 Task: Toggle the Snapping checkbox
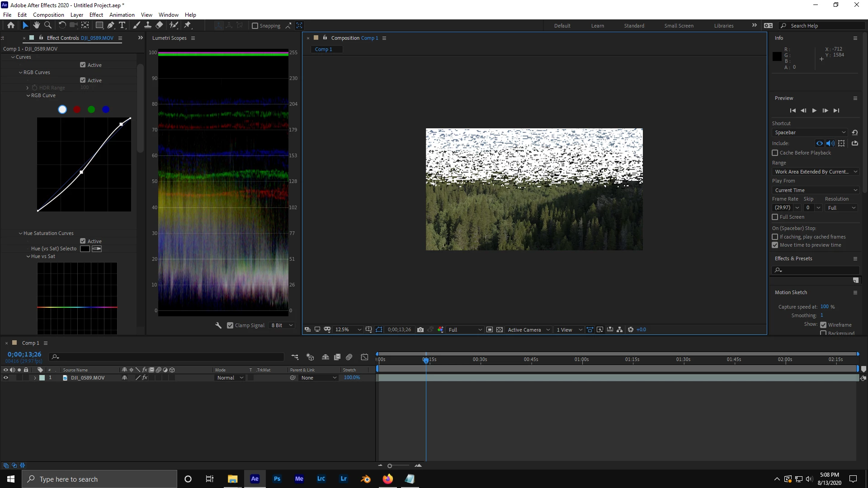tap(255, 26)
